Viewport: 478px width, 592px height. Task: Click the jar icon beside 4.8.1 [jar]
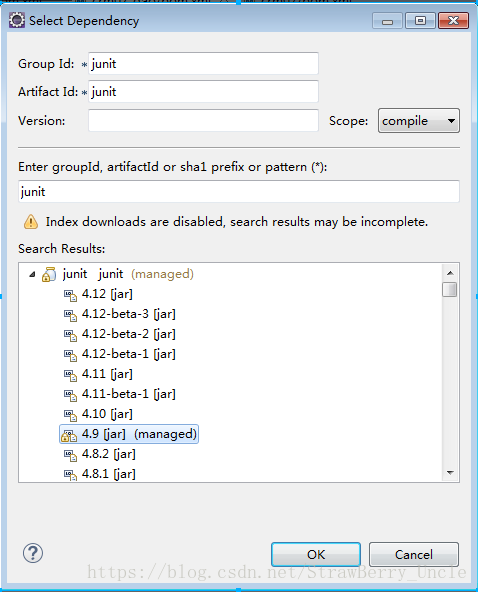point(70,475)
